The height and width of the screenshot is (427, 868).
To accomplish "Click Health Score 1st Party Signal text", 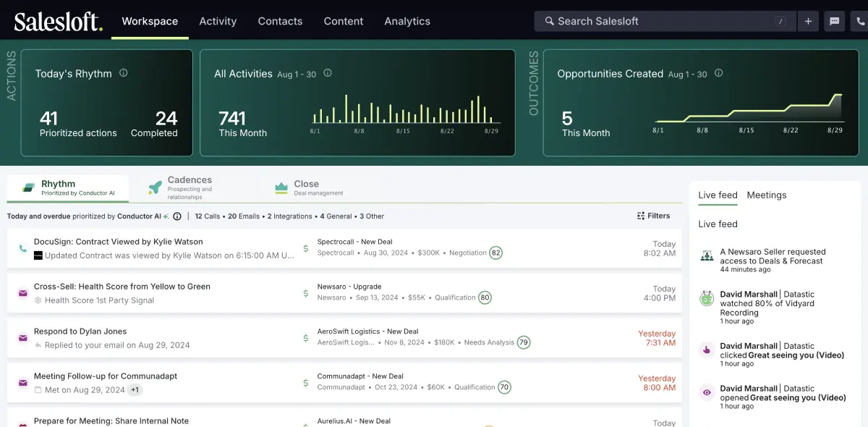I will pyautogui.click(x=99, y=300).
